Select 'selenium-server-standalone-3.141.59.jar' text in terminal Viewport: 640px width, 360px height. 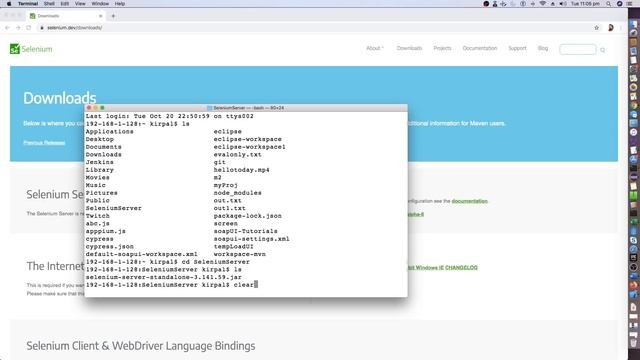[164, 277]
